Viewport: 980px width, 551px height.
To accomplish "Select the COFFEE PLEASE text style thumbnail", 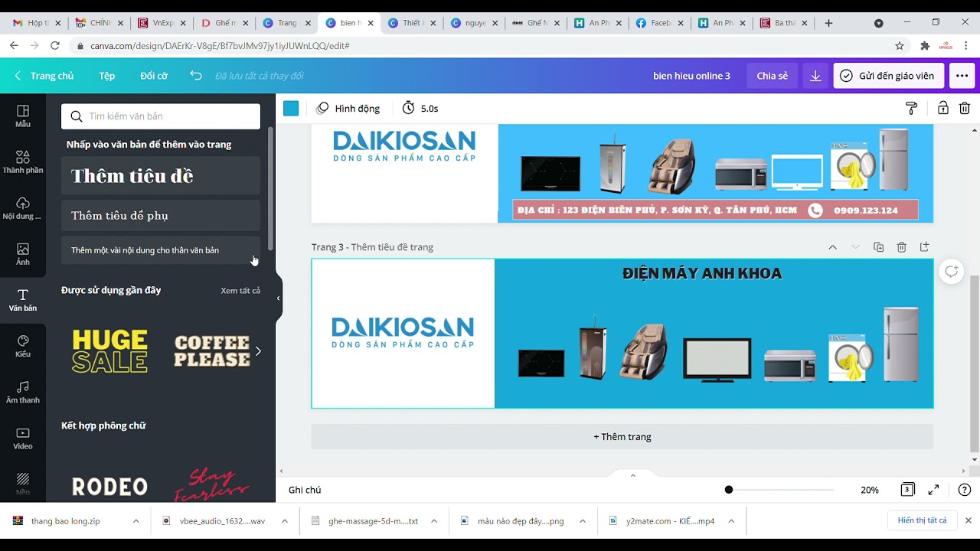I will [x=212, y=351].
